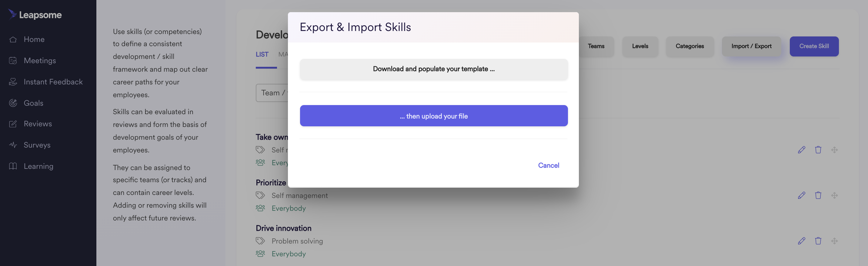868x266 pixels.
Task: Open Home from the sidebar
Action: [x=34, y=39]
